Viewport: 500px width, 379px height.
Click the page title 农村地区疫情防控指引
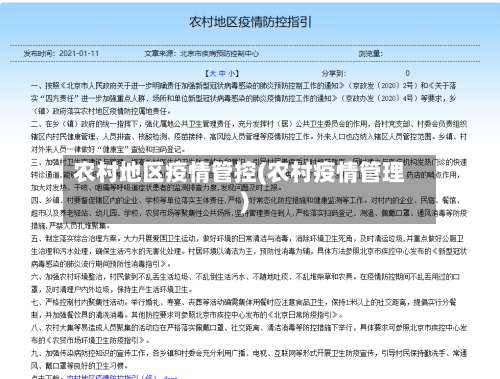[x=250, y=22]
